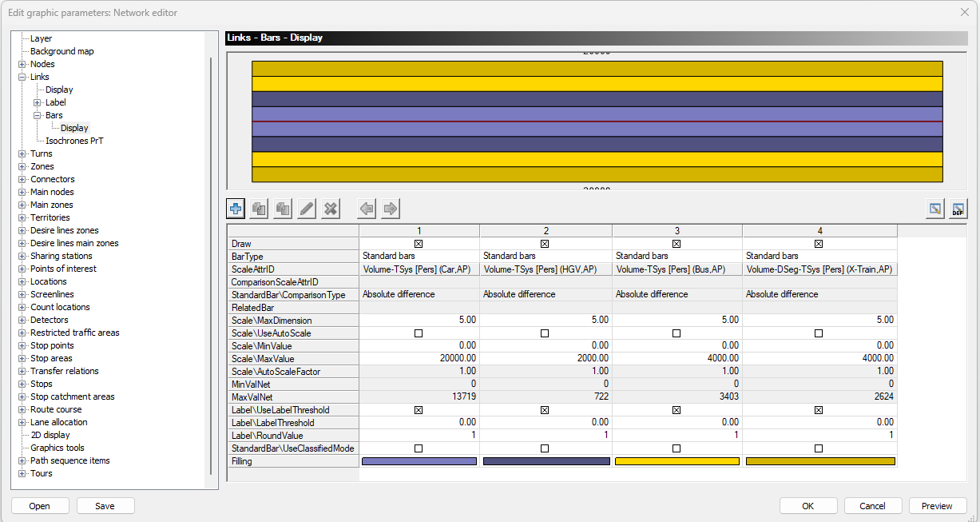Toggle the Draw checkbox in column 3

pyautogui.click(x=676, y=244)
